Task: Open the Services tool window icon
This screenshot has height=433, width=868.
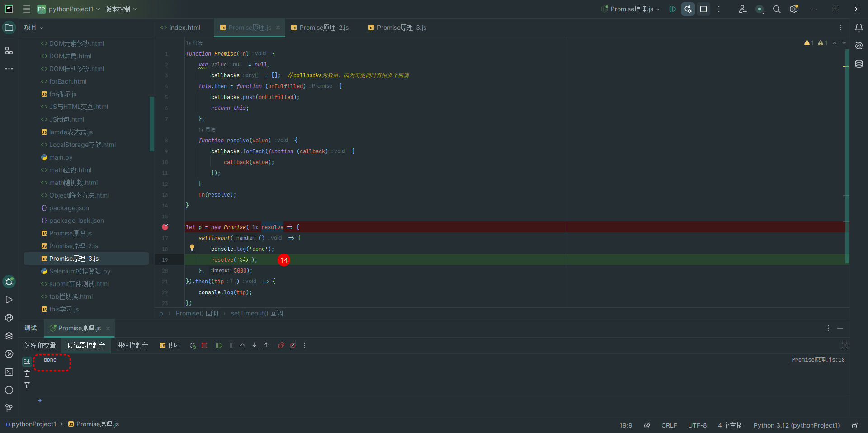Action: [x=9, y=354]
